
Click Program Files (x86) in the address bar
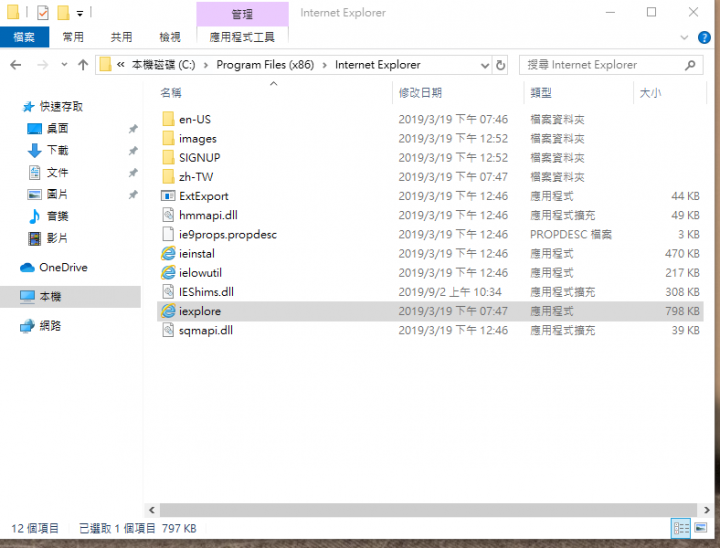(x=265, y=65)
